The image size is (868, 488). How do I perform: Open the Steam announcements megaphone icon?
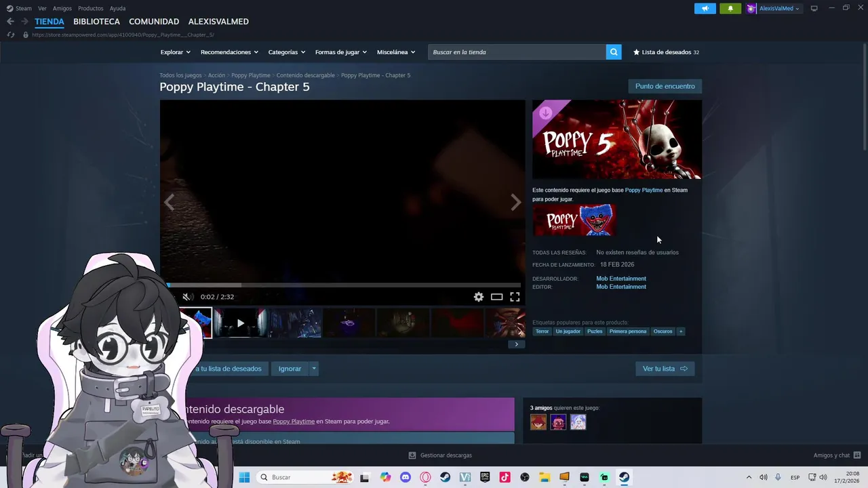click(x=705, y=8)
